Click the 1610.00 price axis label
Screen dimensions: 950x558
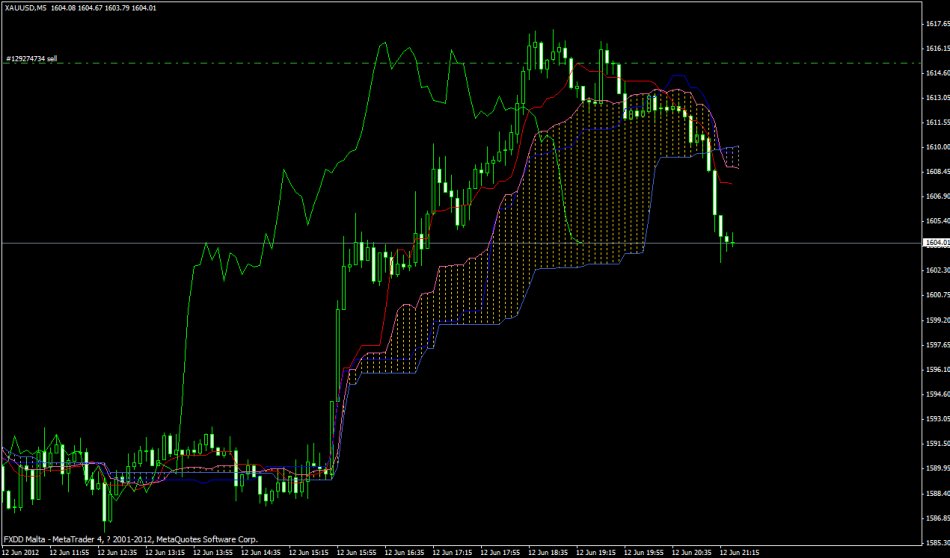click(936, 147)
